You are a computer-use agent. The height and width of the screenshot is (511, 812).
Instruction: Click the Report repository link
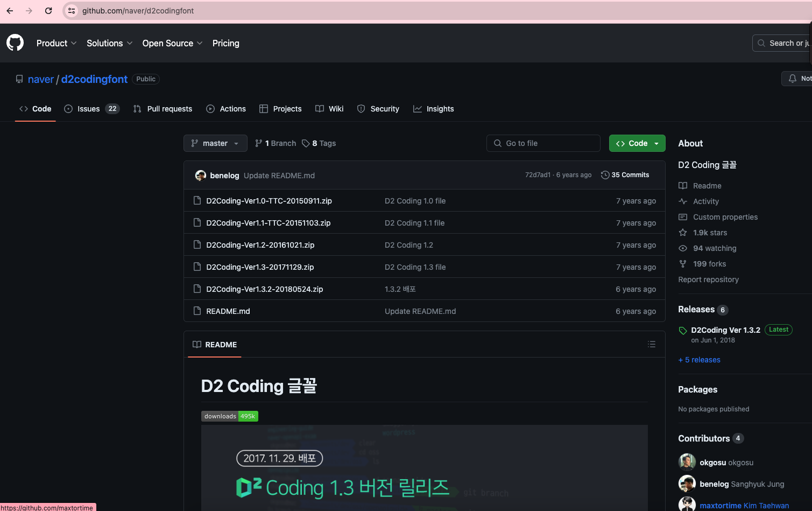pyautogui.click(x=708, y=279)
